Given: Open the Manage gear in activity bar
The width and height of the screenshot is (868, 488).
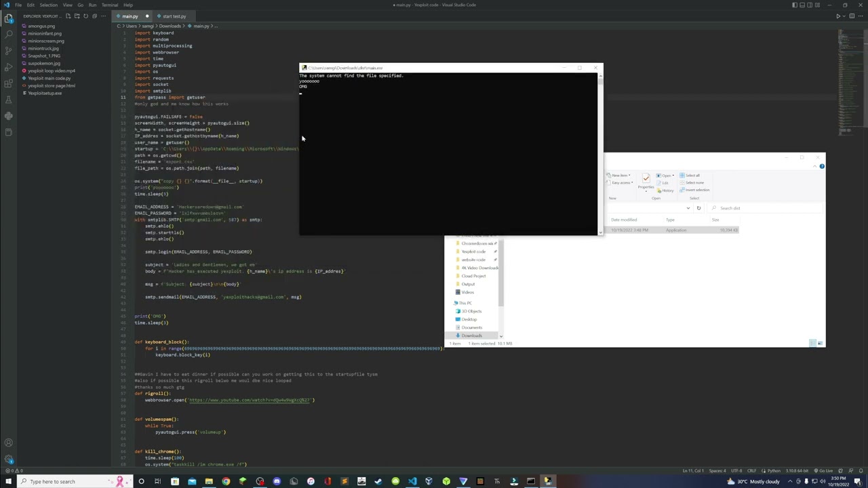Looking at the screenshot, I should [9, 460].
